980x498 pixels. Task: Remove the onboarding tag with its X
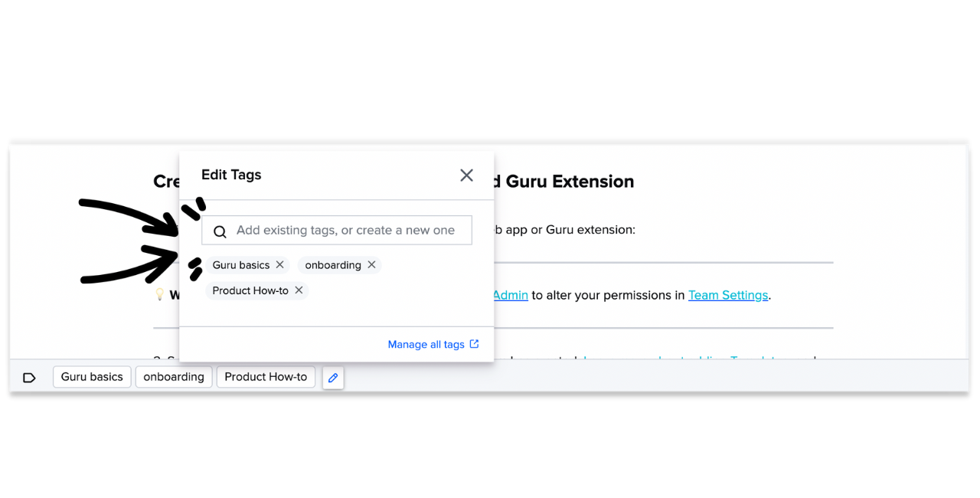tap(371, 264)
